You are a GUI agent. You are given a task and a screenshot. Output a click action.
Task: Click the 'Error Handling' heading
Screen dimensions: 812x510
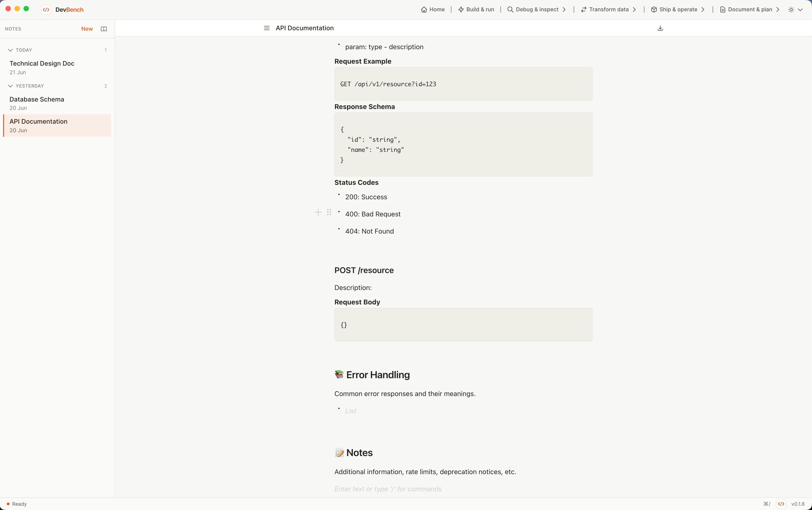(372, 375)
